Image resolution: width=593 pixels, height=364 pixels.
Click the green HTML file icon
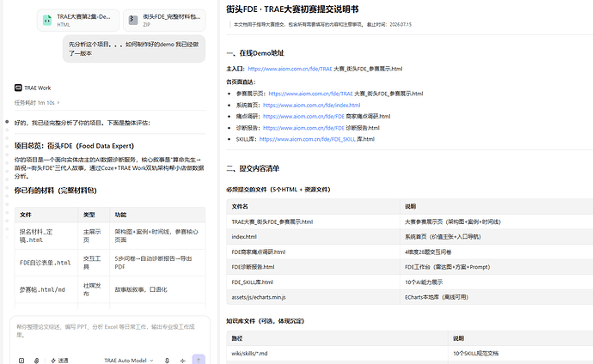point(47,21)
